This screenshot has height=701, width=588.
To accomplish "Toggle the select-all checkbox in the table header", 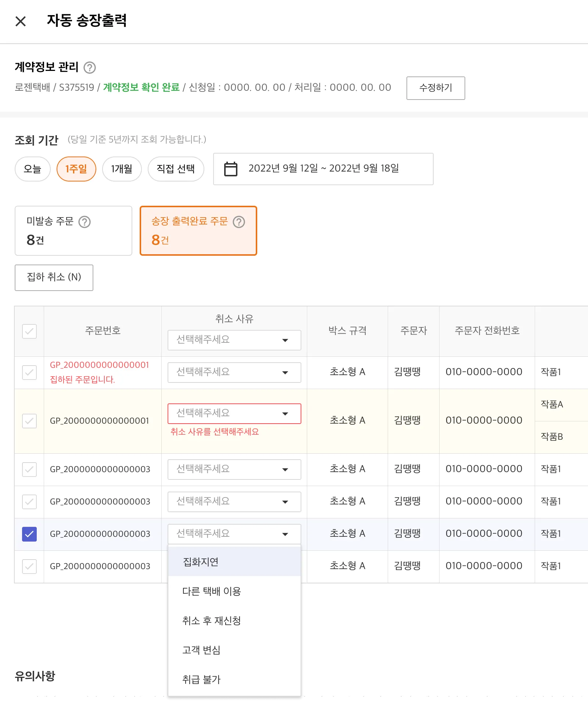I will (29, 331).
